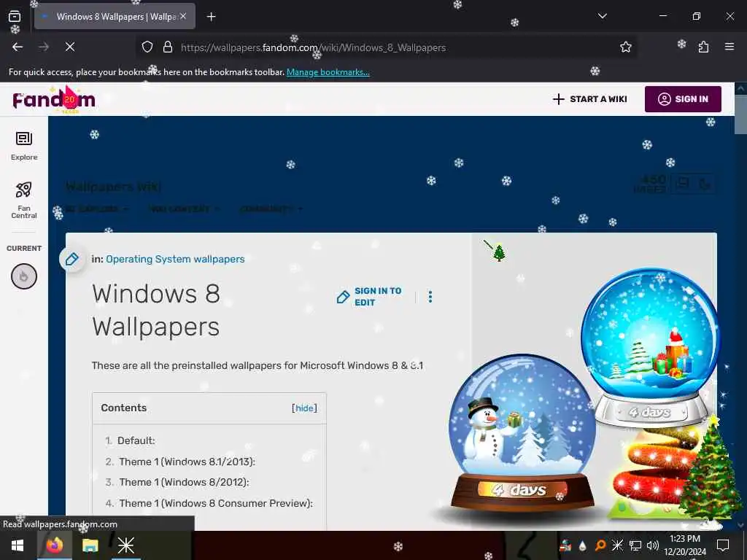The width and height of the screenshot is (747, 560).
Task: Bookmark this page with the star
Action: point(625,47)
